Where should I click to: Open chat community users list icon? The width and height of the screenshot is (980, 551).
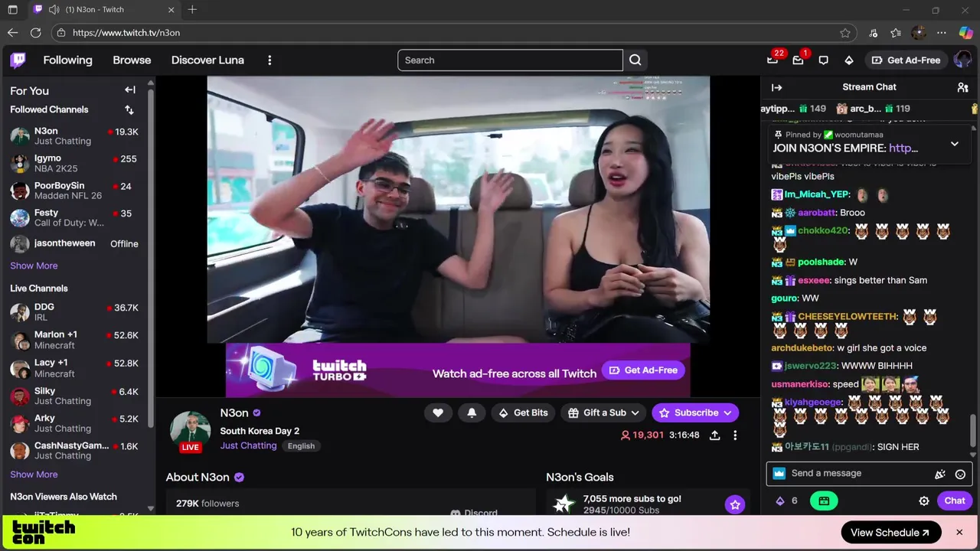tap(962, 87)
